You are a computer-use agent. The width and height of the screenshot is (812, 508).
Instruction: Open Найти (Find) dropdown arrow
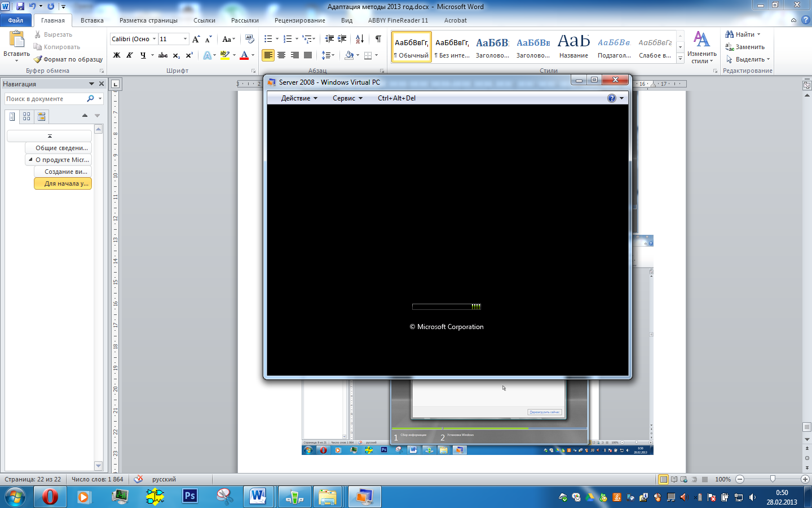[759, 34]
